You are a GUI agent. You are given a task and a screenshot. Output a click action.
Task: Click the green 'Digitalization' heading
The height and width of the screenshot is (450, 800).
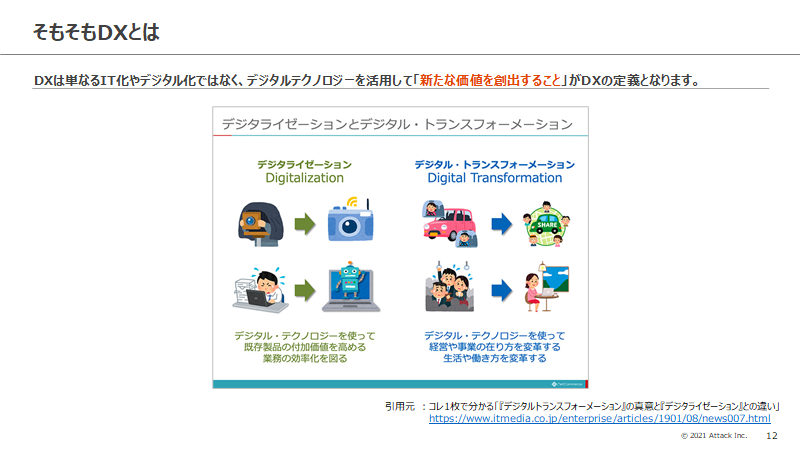305,178
